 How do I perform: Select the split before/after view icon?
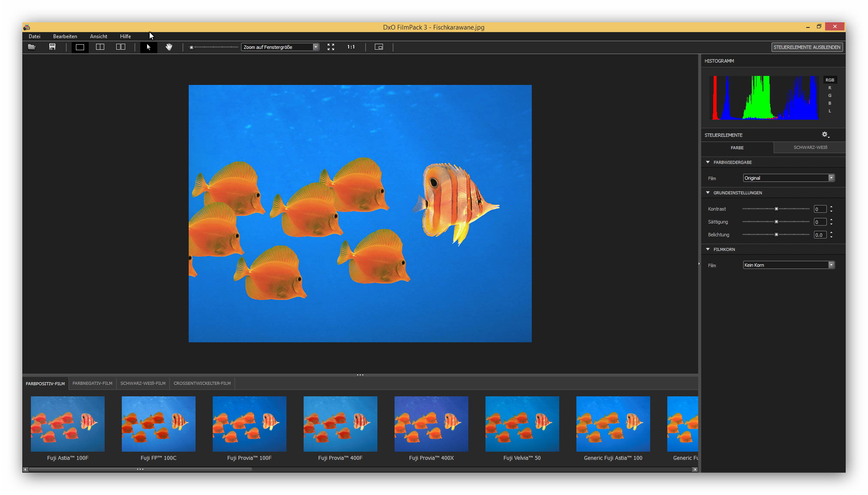[100, 47]
